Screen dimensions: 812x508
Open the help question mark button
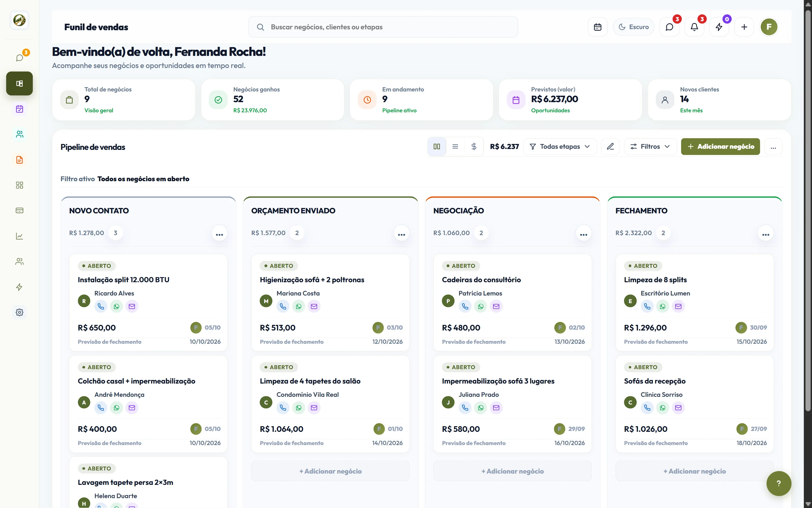pos(778,483)
